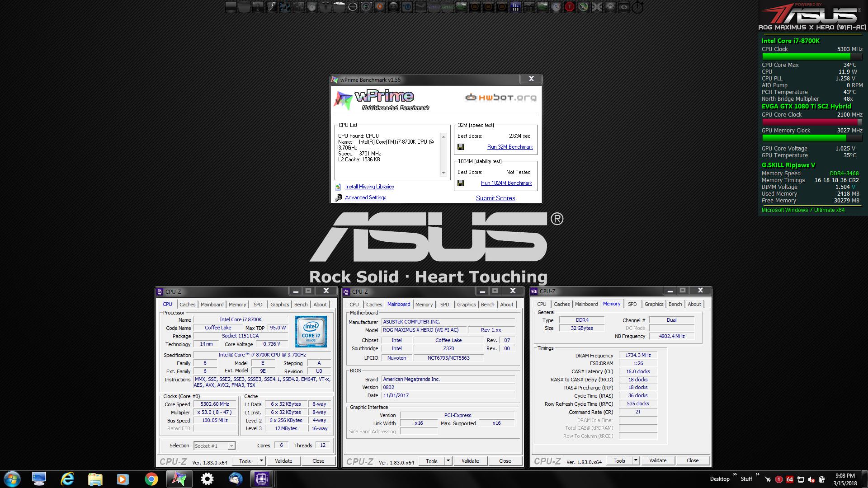Image resolution: width=868 pixels, height=488 pixels.
Task: Click the save icon beside 1024M Best Score
Action: click(461, 183)
